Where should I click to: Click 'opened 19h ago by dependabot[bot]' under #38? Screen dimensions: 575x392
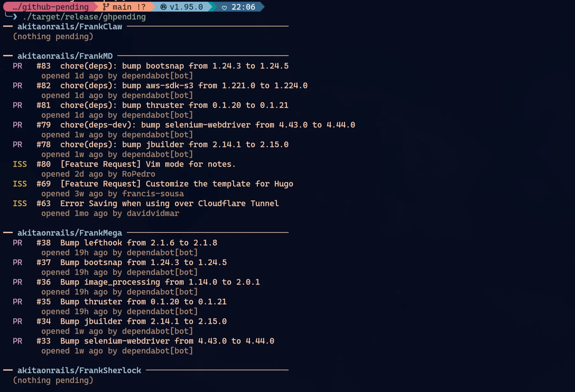point(120,253)
